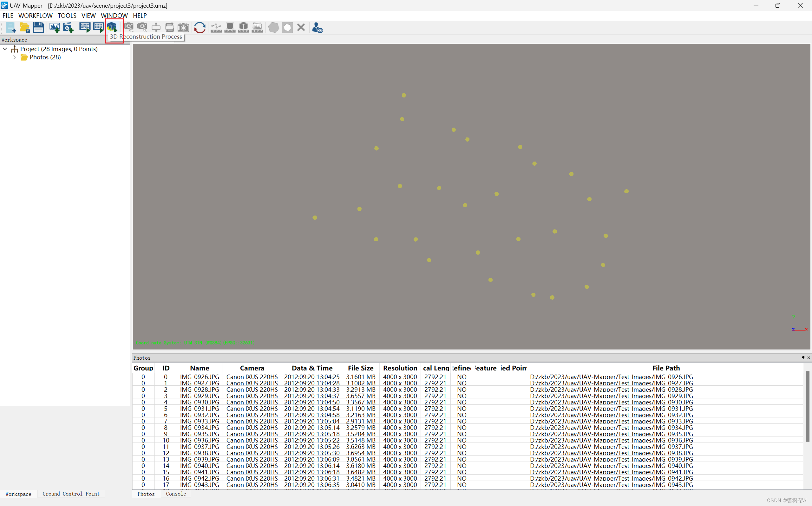812x506 pixels.
Task: Float the Photos panel
Action: point(802,358)
